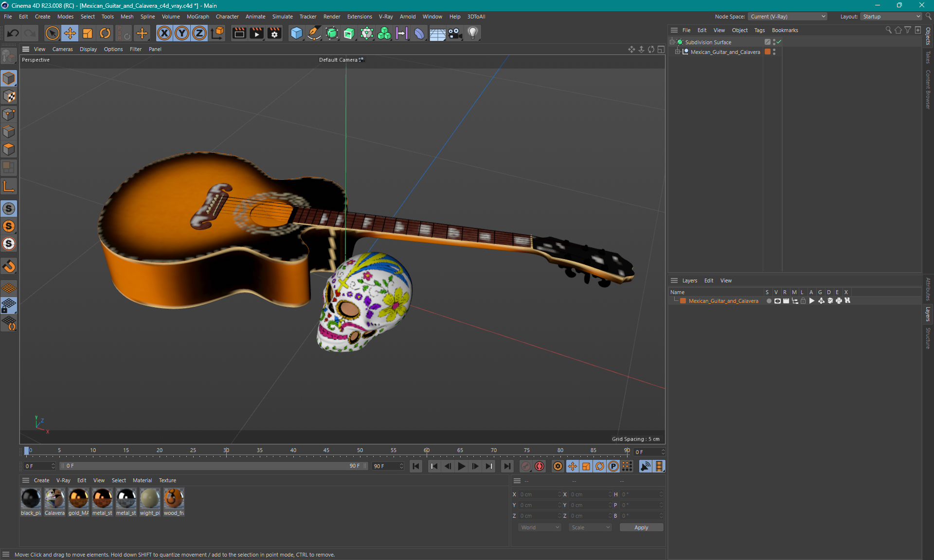Open the Node Space dropdown
Viewport: 934px width, 560px height.
coord(787,17)
